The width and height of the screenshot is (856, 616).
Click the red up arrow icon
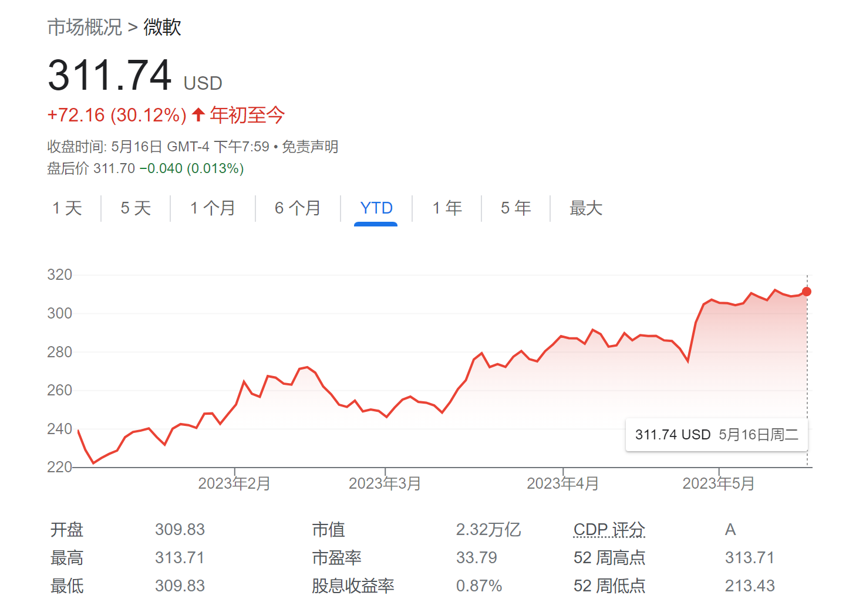point(198,114)
